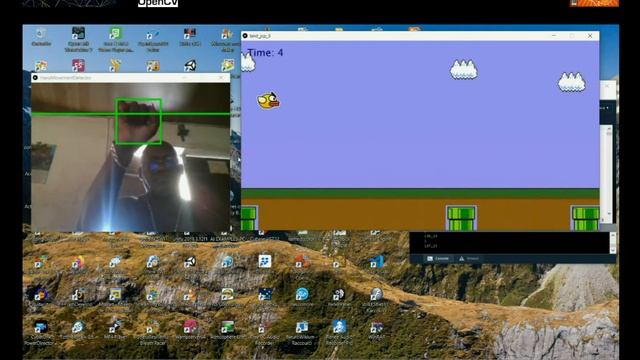Open the pink SS desktop shortcut
The height and width of the screenshot is (360, 640).
tap(78, 65)
